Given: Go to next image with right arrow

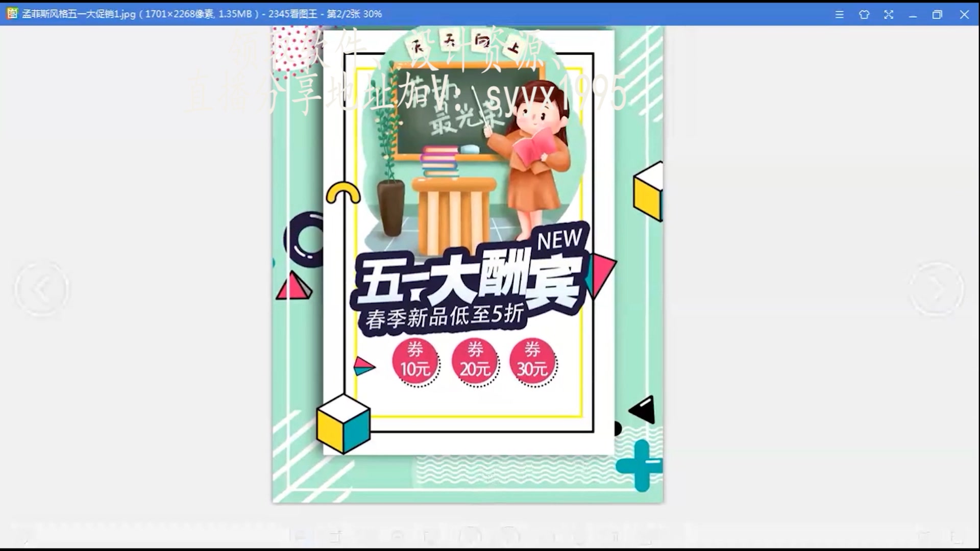Looking at the screenshot, I should tap(937, 289).
